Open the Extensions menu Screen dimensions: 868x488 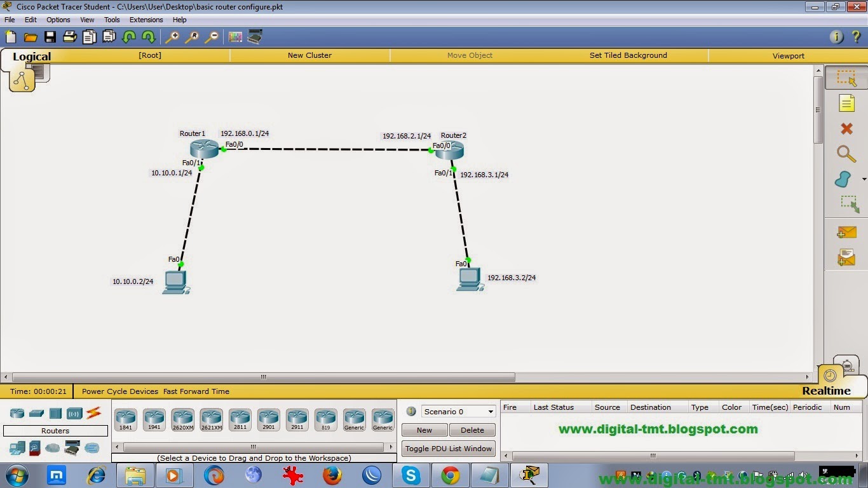[146, 20]
